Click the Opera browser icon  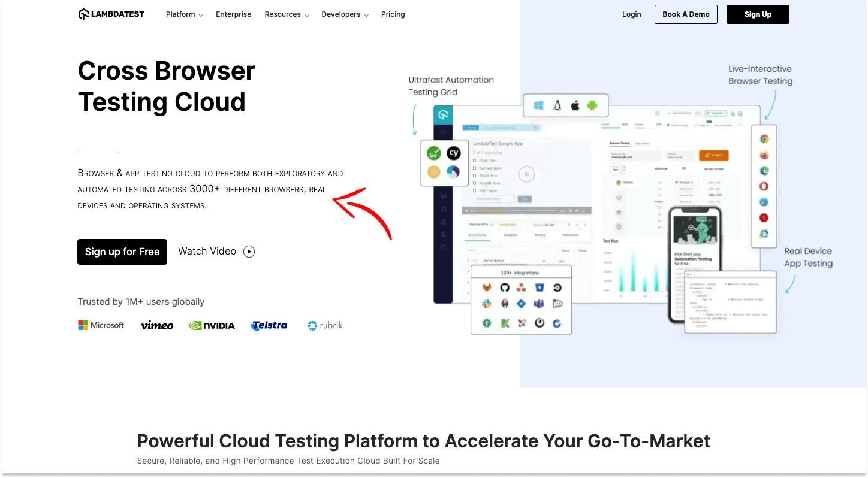(764, 186)
